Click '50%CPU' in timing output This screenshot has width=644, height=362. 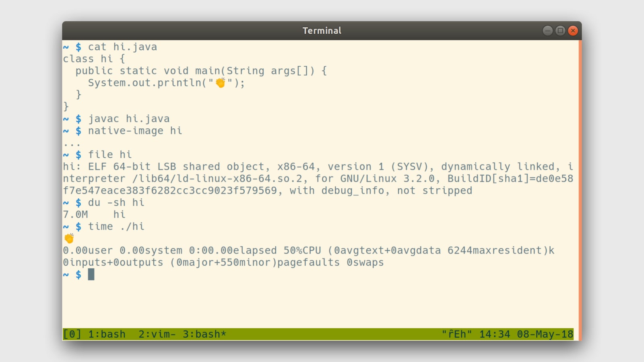302,250
